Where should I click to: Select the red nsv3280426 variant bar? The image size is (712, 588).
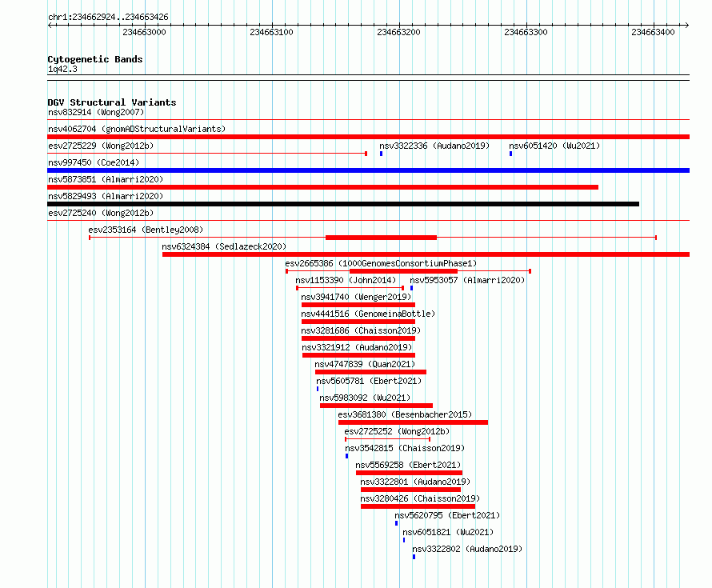(x=418, y=506)
